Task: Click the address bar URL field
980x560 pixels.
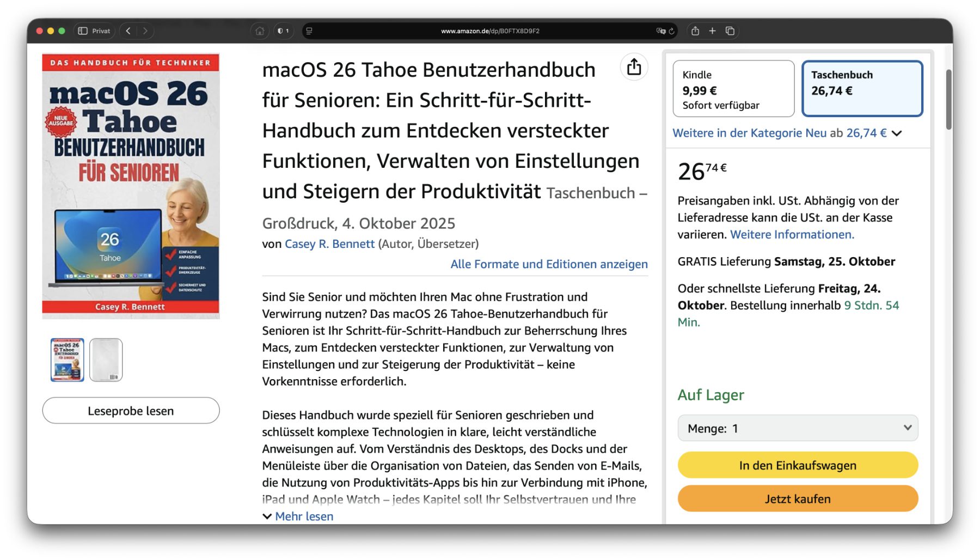Action: [x=490, y=31]
